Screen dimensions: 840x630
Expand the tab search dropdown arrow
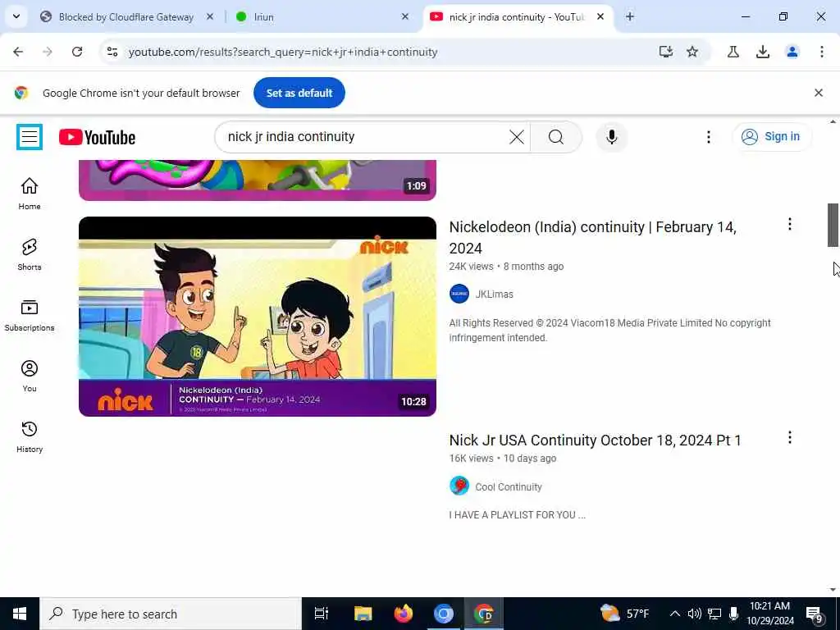(16, 16)
